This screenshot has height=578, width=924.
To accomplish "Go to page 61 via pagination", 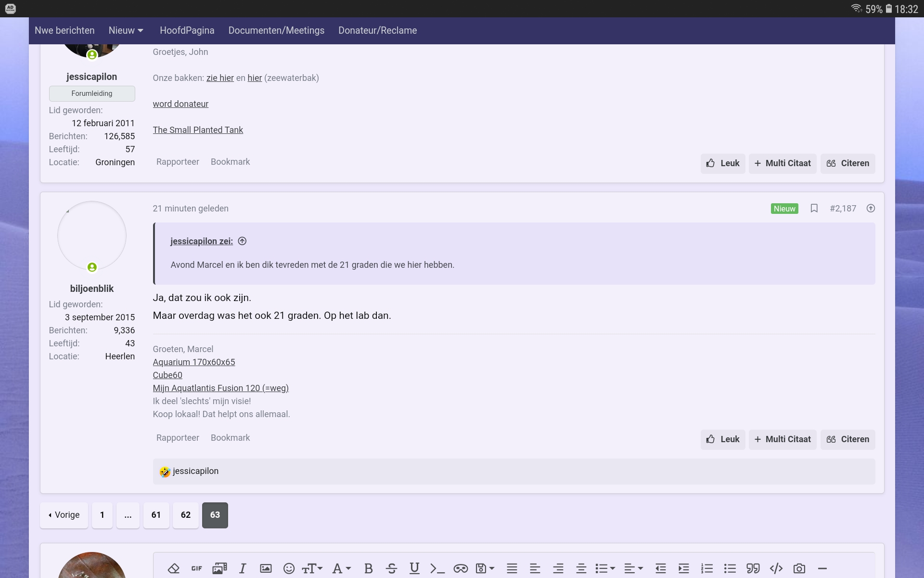I will coord(156,515).
